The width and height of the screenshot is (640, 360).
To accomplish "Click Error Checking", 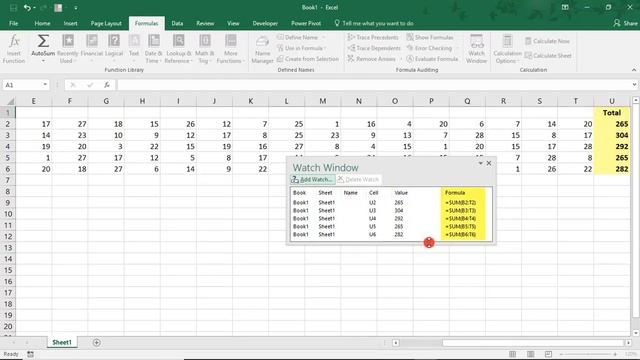I will click(429, 48).
